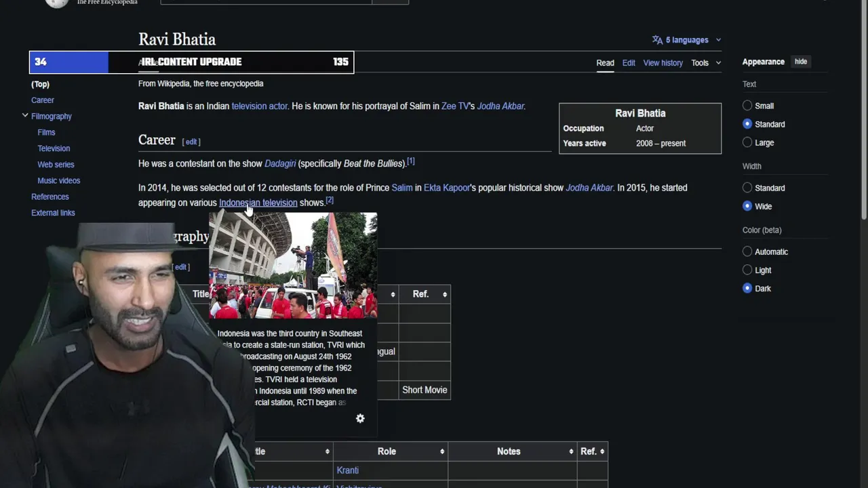Open the Edit tab
Image resolution: width=868 pixels, height=488 pixels.
[x=629, y=63]
